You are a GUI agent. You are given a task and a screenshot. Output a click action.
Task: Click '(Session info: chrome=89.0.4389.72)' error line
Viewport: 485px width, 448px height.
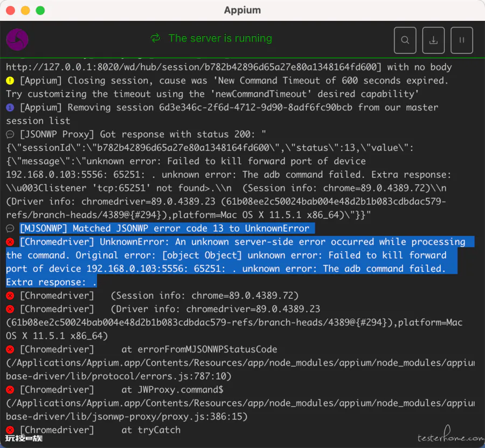[x=205, y=296]
